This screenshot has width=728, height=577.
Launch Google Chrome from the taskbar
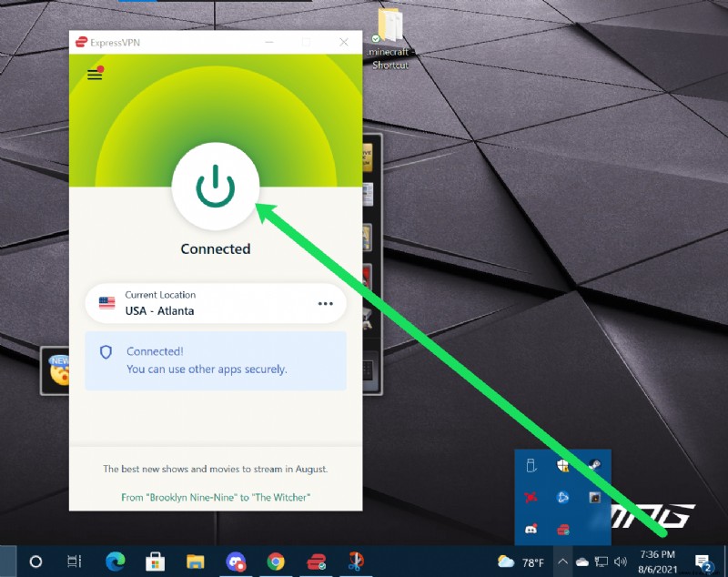276,562
